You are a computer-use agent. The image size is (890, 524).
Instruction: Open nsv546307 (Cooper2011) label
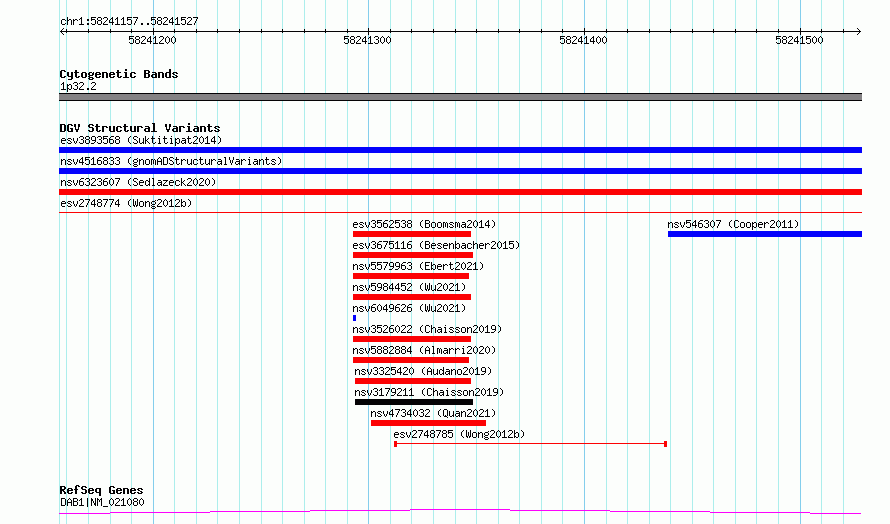pyautogui.click(x=733, y=224)
